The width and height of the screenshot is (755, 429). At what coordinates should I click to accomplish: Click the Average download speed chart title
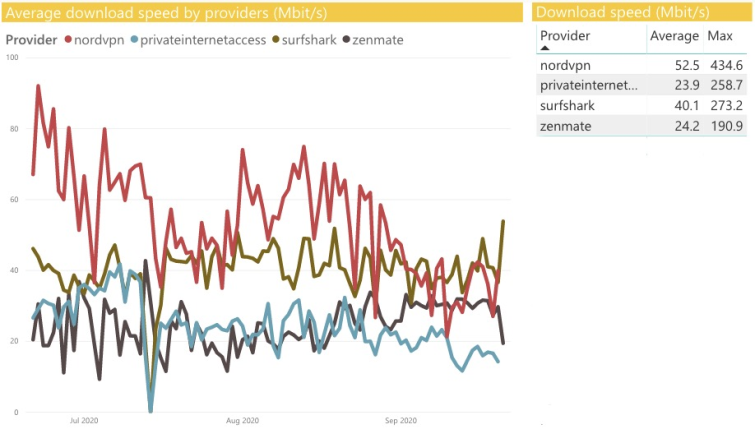click(x=166, y=13)
